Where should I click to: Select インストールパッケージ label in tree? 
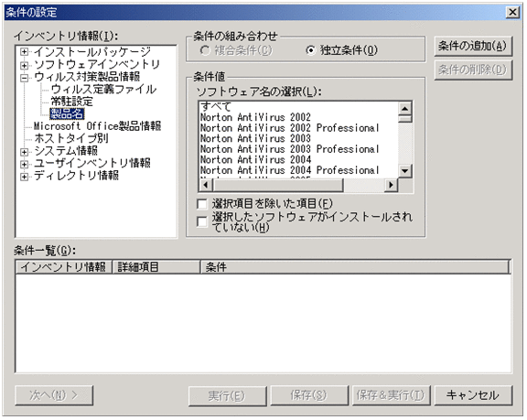click(92, 52)
